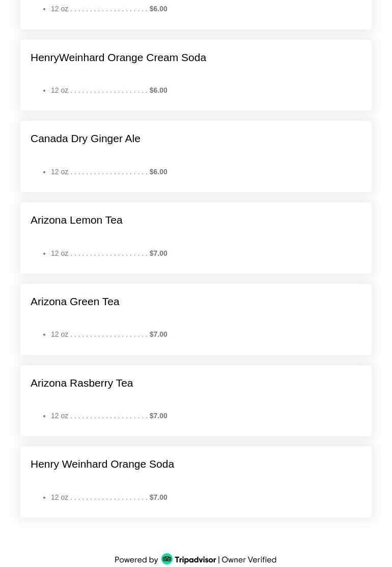Select the $6.00 price for HenryWeinhard Orange Cream Soda

pyautogui.click(x=158, y=90)
